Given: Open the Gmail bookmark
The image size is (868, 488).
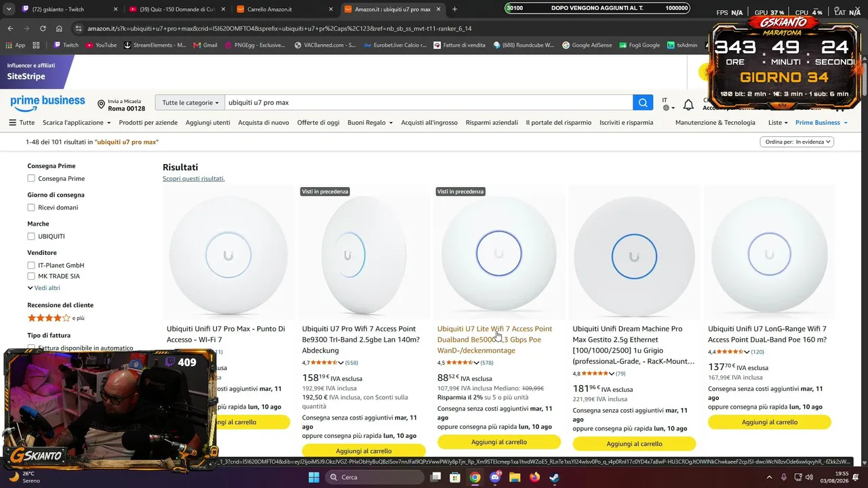Looking at the screenshot, I should tap(205, 45).
